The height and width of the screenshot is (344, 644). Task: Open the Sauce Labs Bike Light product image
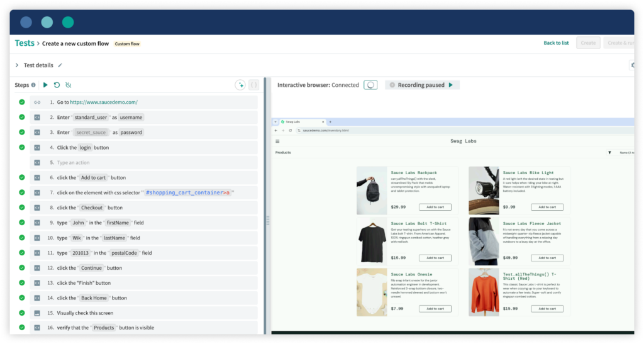pos(484,191)
